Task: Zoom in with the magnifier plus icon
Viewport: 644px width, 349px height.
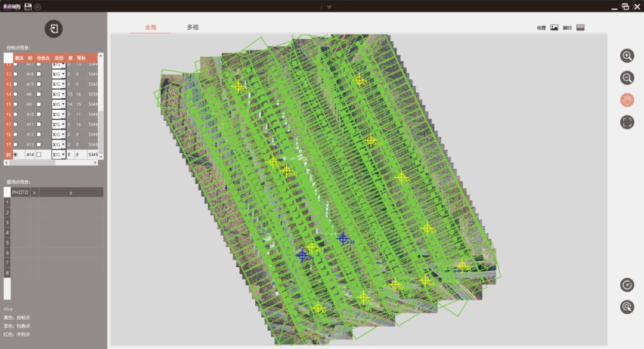Action: click(x=627, y=56)
